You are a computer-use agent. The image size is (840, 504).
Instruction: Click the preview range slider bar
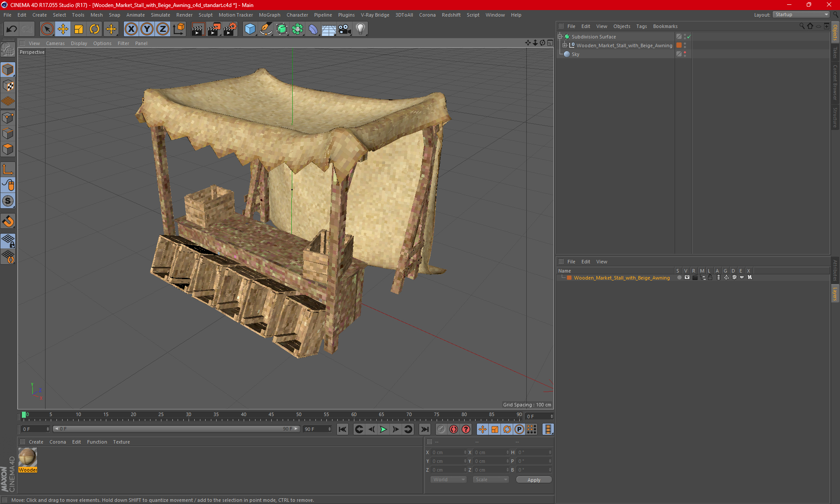coord(176,429)
